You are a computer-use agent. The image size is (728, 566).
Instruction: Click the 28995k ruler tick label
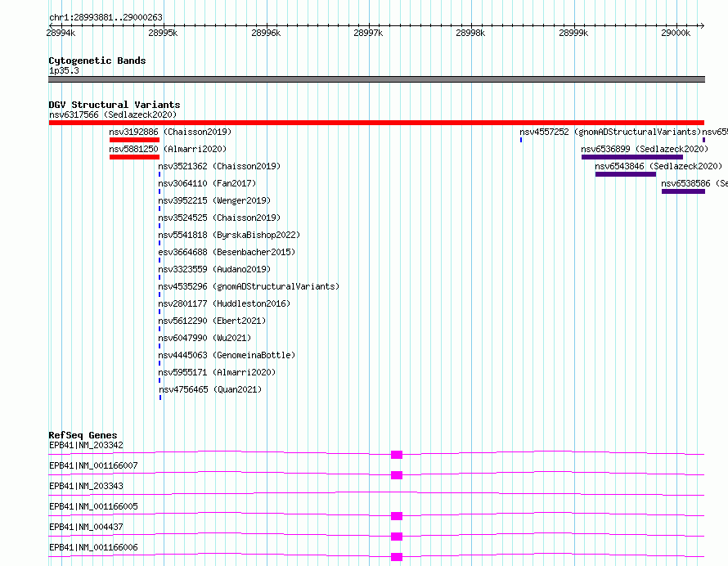163,33
